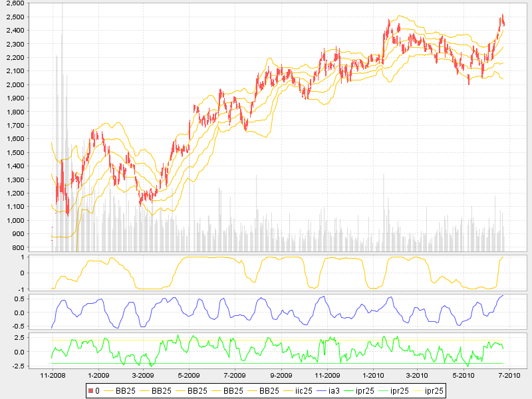Click the last BB25 legend entry
Screen dimensions: 532x399
point(269,391)
